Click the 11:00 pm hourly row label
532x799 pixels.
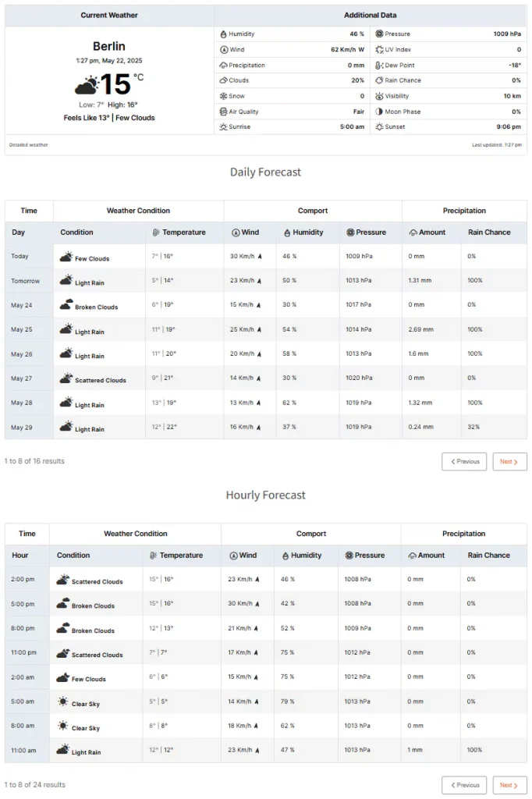[24, 653]
